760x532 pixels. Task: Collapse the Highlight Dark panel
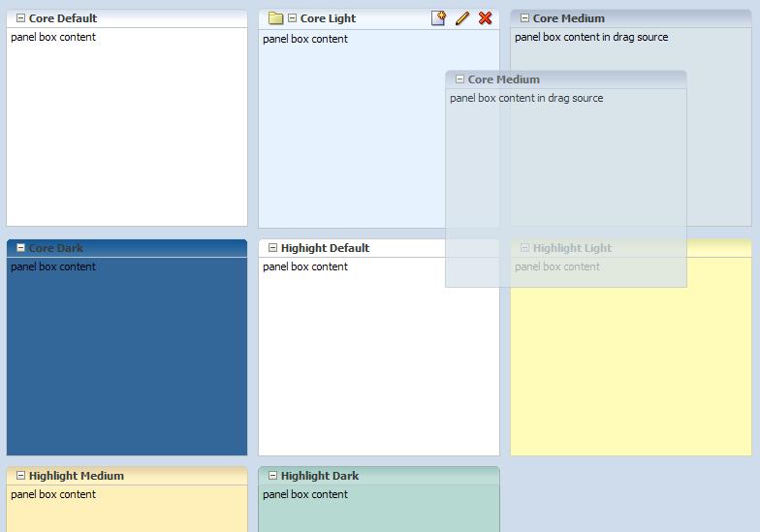pos(272,476)
